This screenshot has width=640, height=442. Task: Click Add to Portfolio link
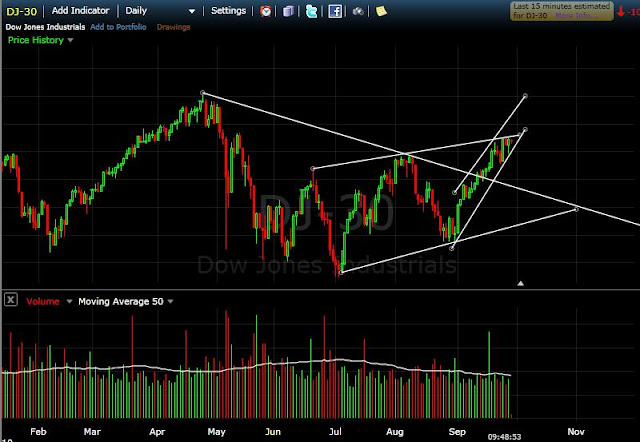point(118,27)
